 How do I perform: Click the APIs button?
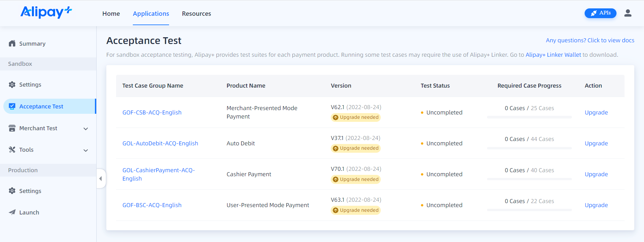point(600,13)
